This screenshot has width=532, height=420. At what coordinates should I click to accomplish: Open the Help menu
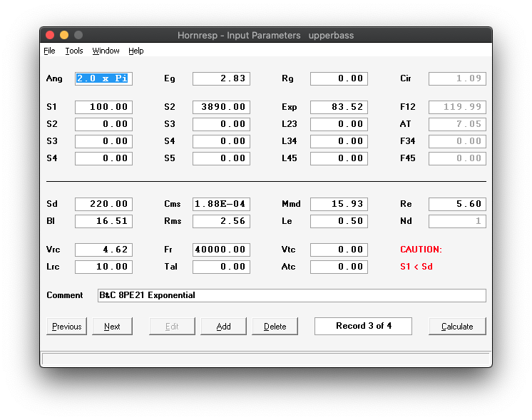[136, 51]
